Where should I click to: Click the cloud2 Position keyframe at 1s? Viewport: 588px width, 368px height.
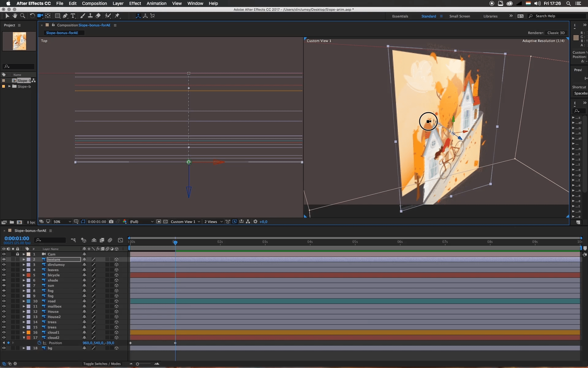(x=175, y=343)
